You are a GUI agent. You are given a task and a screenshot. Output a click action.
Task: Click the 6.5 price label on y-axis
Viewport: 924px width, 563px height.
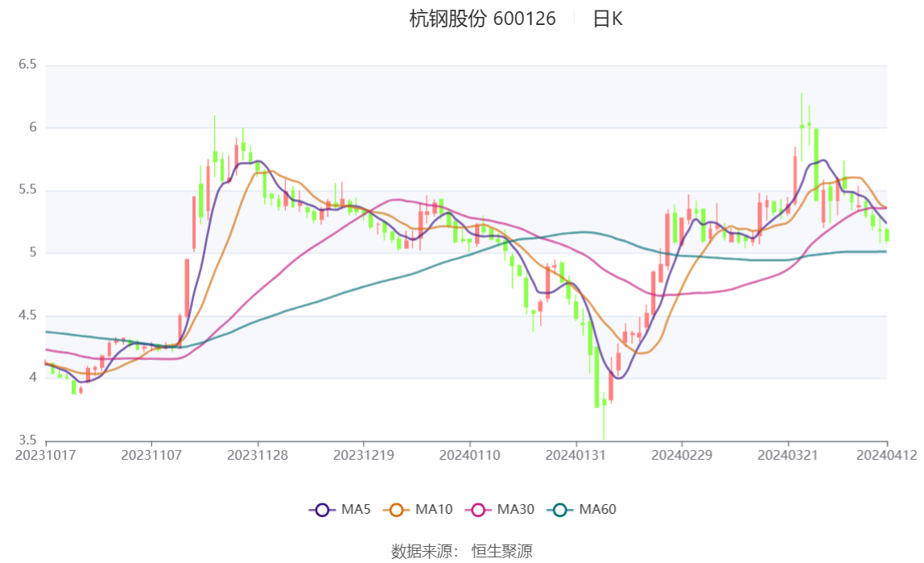point(27,64)
